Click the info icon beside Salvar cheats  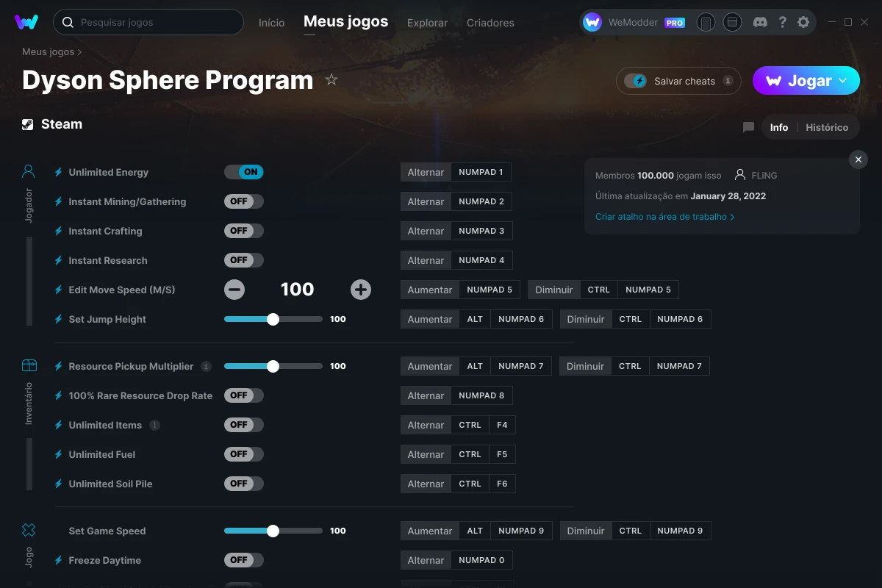[728, 81]
